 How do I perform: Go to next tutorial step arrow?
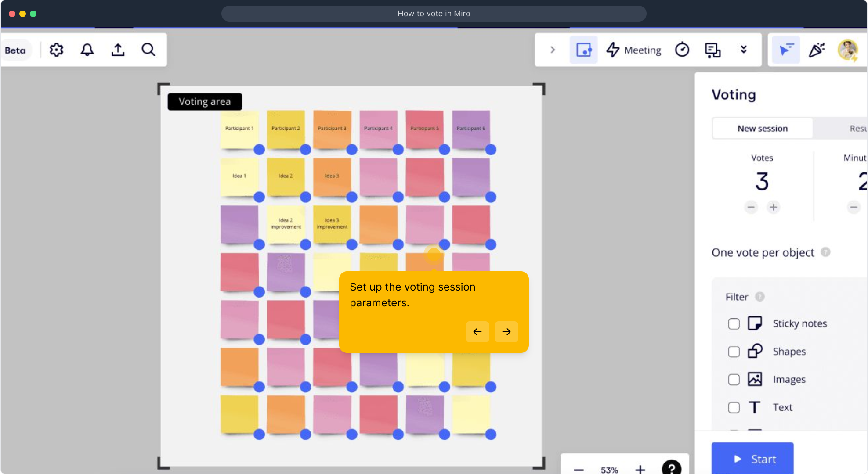click(506, 332)
